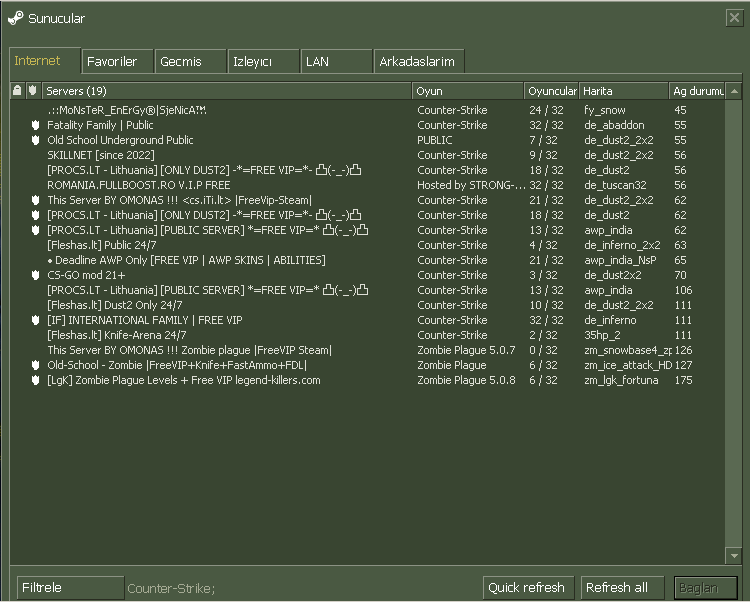Click the shield icon beside Fatality Family server

point(33,125)
